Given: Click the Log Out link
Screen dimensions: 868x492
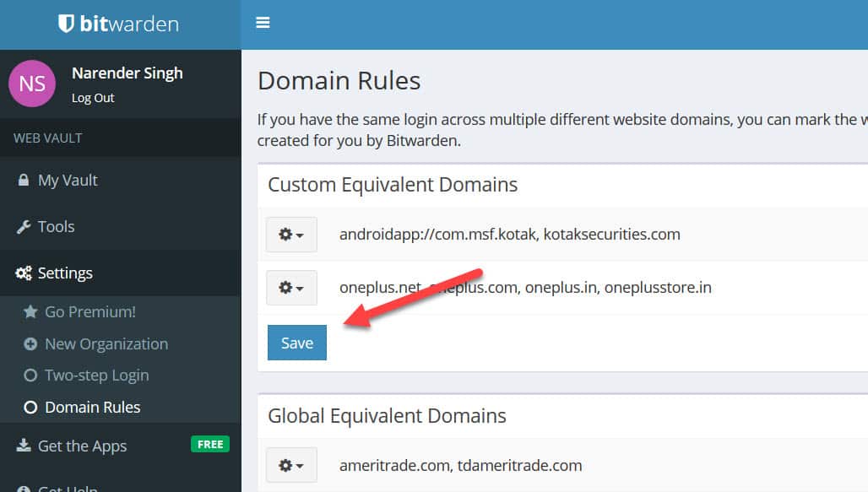Looking at the screenshot, I should 93,98.
